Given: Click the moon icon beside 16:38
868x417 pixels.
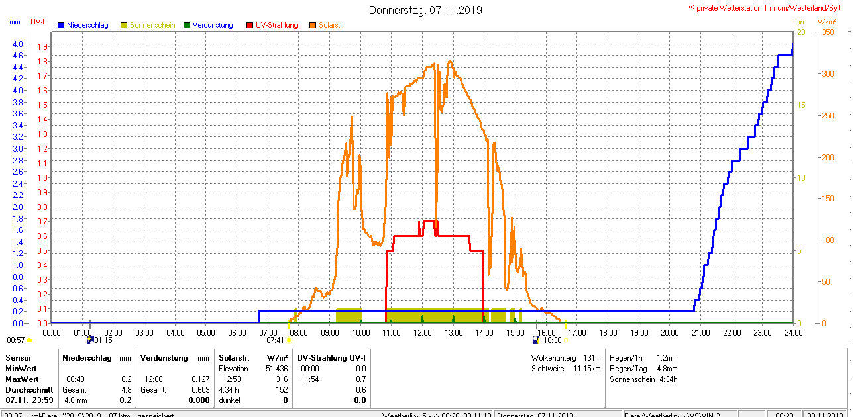Looking at the screenshot, I should coord(537,340).
